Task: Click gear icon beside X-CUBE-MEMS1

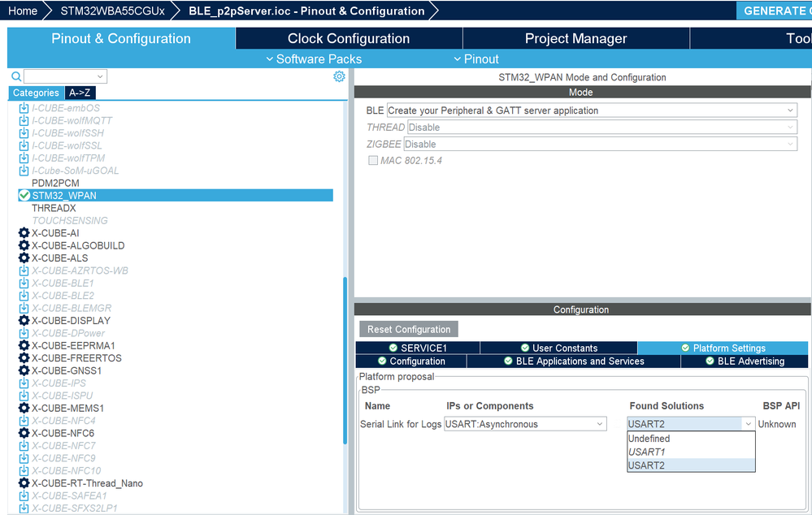Action: [24, 408]
